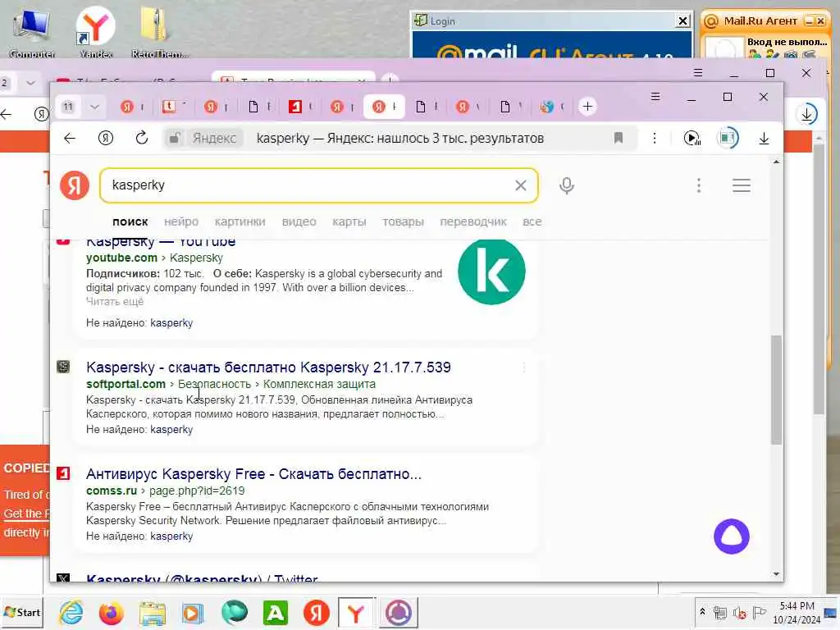Open a new tab with the plus button

click(587, 107)
